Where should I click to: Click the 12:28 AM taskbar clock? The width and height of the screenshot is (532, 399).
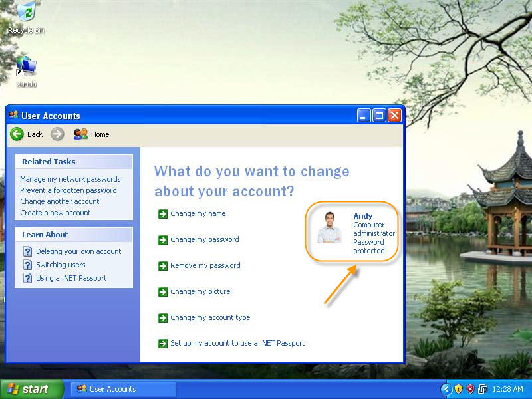click(x=507, y=389)
